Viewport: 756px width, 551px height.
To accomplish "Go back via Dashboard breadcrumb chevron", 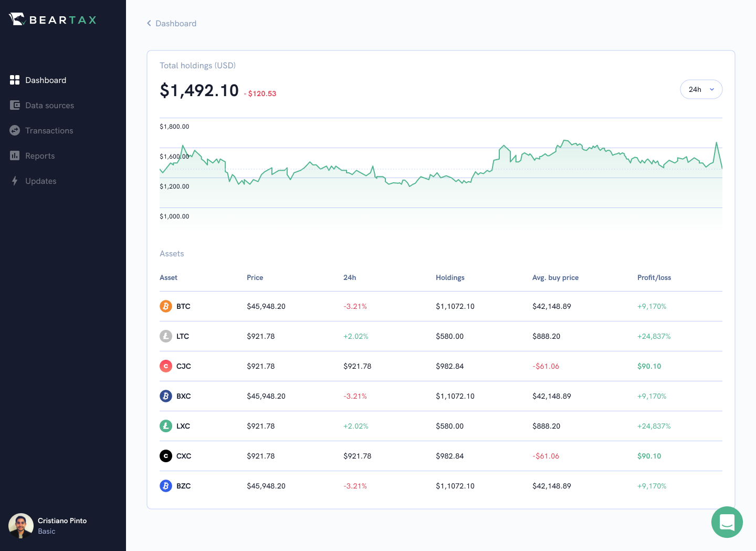I will pos(149,23).
